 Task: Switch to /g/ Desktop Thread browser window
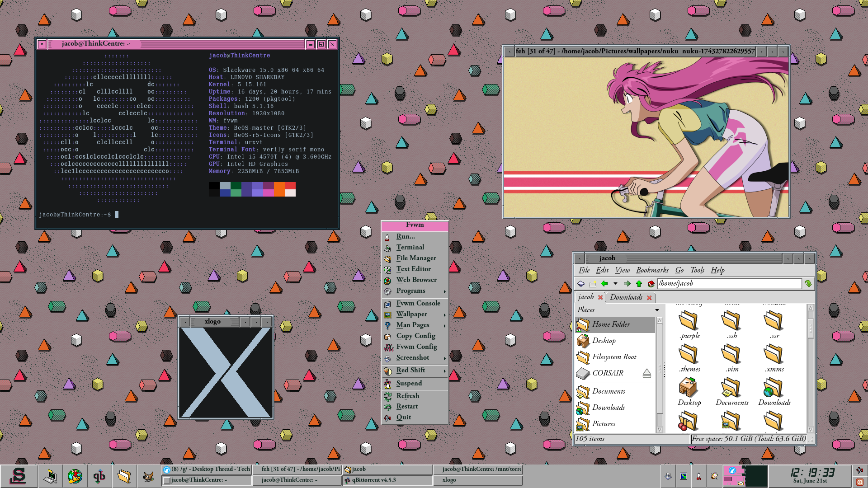(x=207, y=469)
